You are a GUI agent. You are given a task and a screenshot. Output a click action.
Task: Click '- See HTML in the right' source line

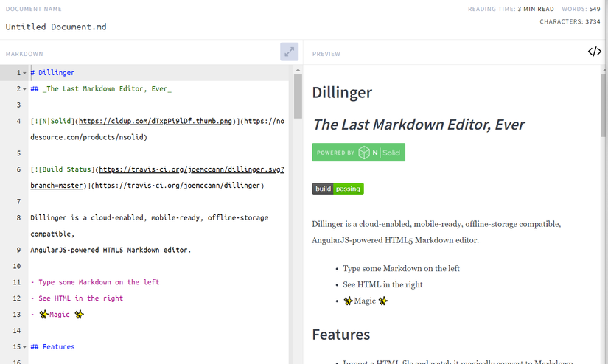(77, 298)
